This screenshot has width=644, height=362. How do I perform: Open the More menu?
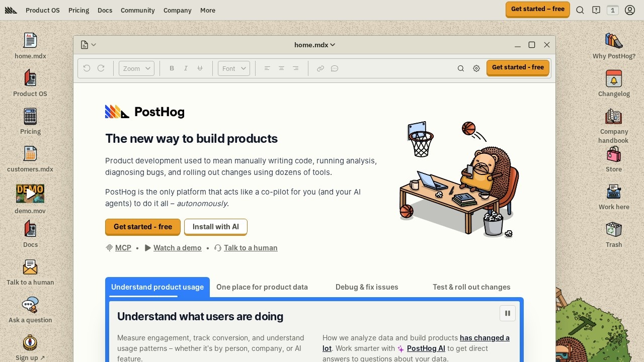208,10
